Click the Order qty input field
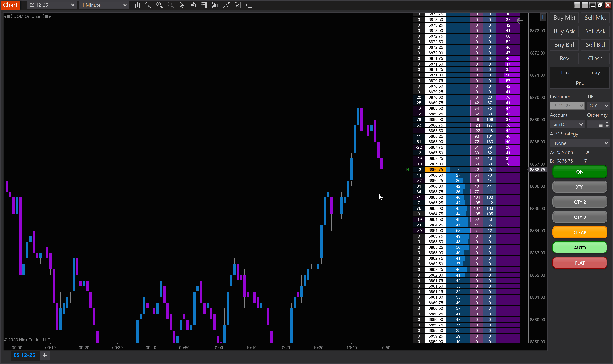This screenshot has height=364, width=613. (592, 124)
